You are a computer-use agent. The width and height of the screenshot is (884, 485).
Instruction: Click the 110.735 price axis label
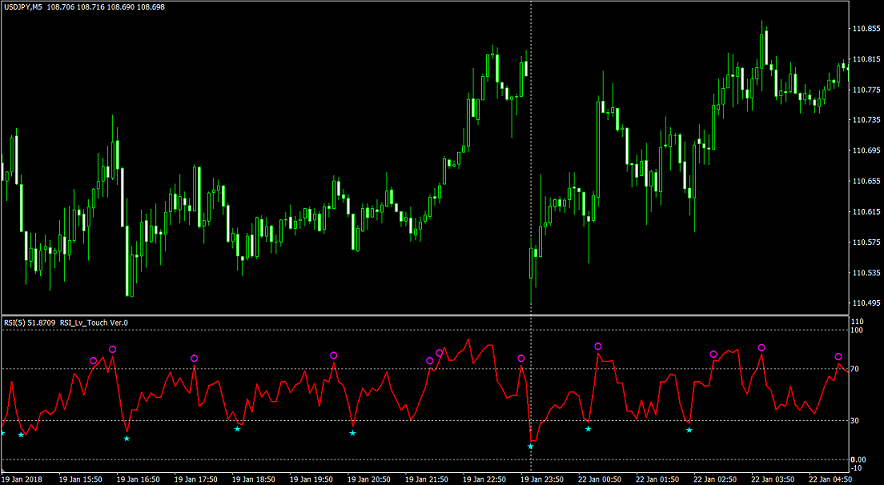click(x=867, y=120)
